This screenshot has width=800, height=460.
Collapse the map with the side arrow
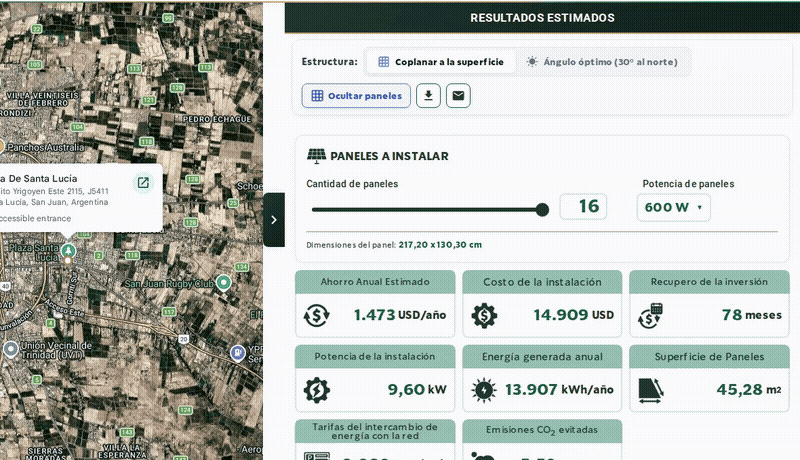tap(274, 220)
